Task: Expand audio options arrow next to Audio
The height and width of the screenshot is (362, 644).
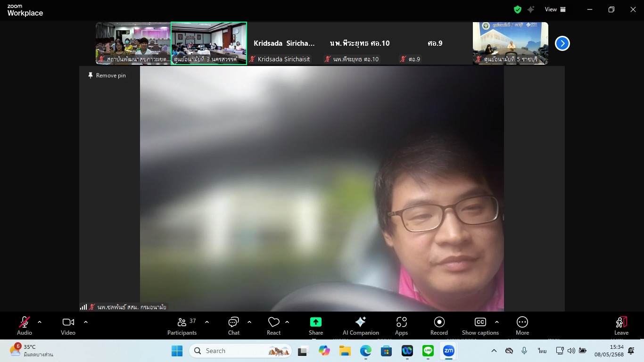Action: point(40,322)
